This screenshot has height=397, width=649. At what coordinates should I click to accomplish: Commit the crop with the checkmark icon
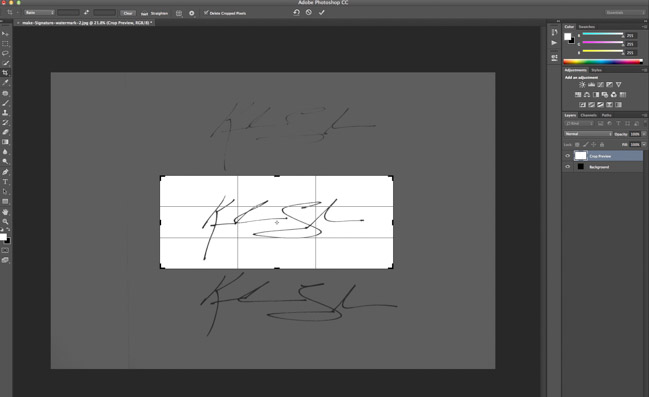click(x=322, y=12)
